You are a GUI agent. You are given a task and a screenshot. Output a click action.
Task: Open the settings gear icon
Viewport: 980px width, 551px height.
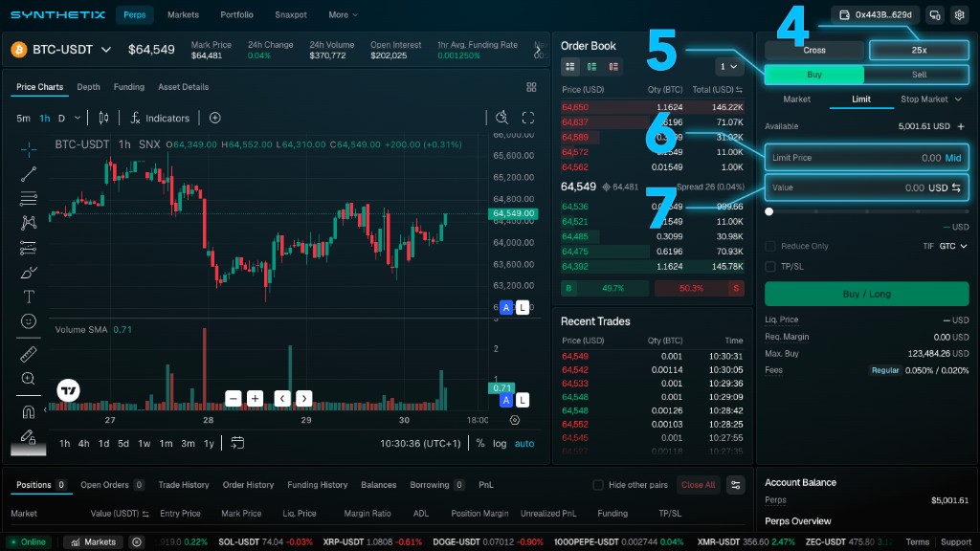959,15
